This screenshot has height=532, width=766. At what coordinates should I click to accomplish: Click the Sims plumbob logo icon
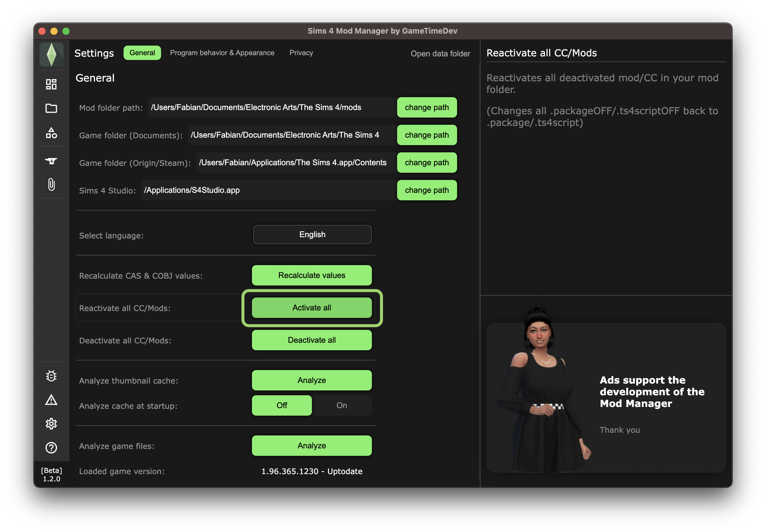[x=51, y=54]
